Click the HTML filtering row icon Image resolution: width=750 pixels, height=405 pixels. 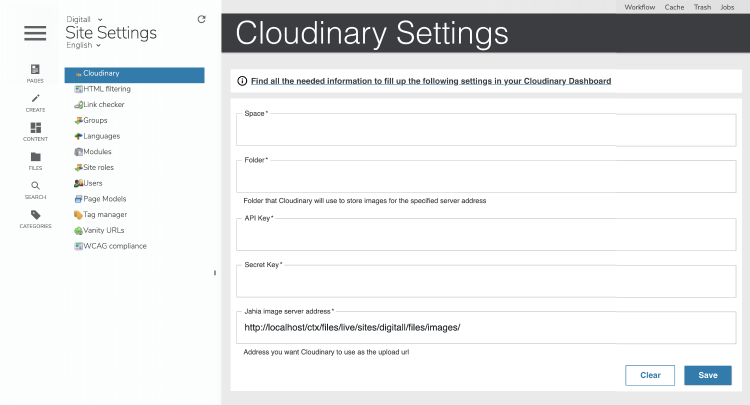78,89
